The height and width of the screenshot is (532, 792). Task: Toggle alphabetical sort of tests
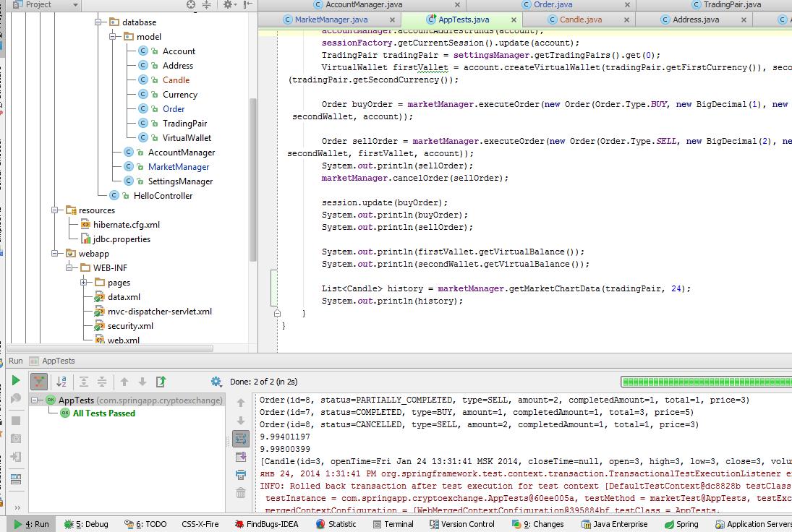(x=61, y=382)
